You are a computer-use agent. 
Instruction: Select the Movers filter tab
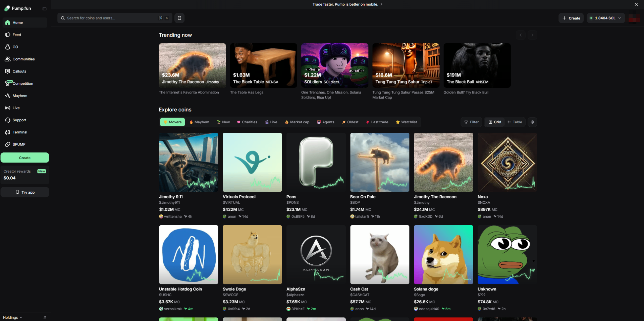(172, 122)
